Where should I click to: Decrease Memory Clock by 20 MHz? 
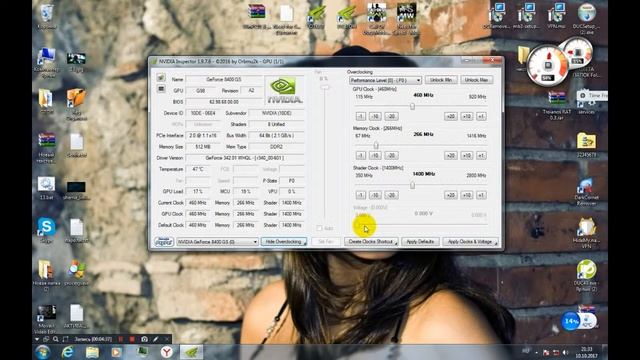[391, 156]
